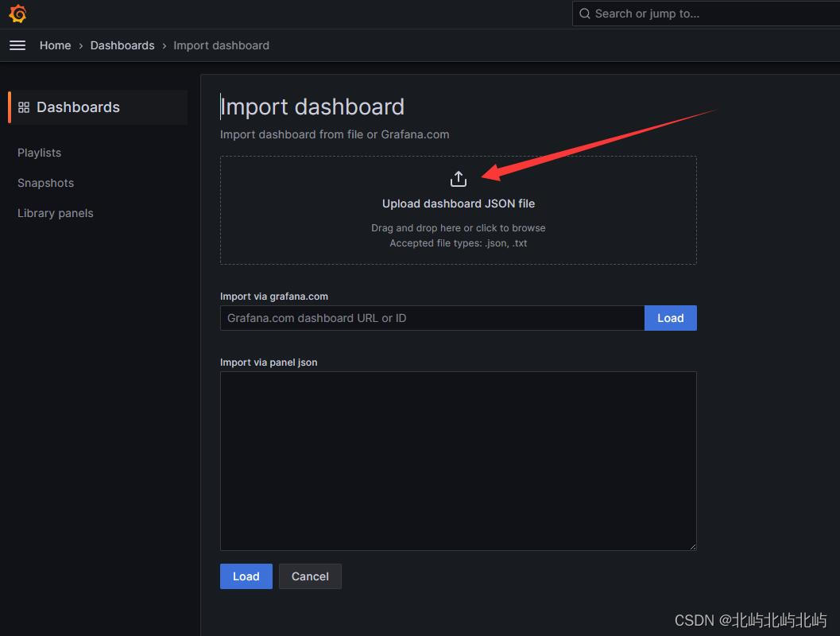Click Load next to the Grafana.com URL field
This screenshot has width=840, height=636.
click(671, 318)
